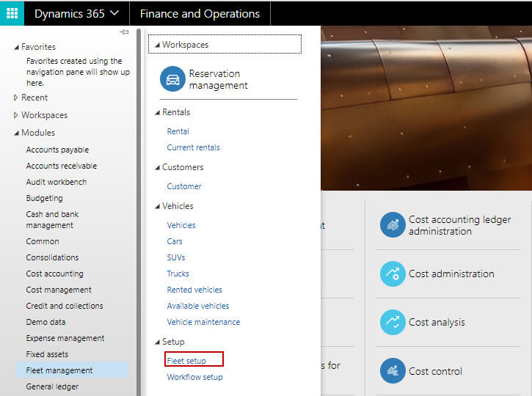Click the Finance and Operations title

click(x=200, y=13)
